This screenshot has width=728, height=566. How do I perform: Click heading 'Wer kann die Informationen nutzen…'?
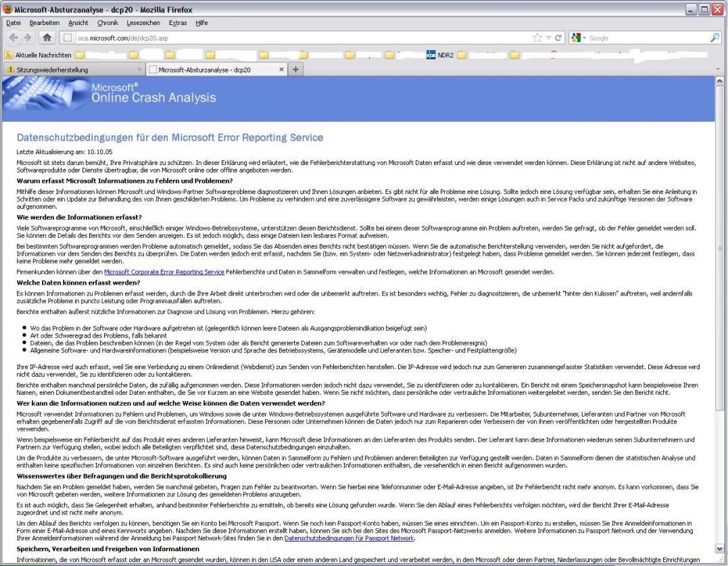tap(170, 404)
